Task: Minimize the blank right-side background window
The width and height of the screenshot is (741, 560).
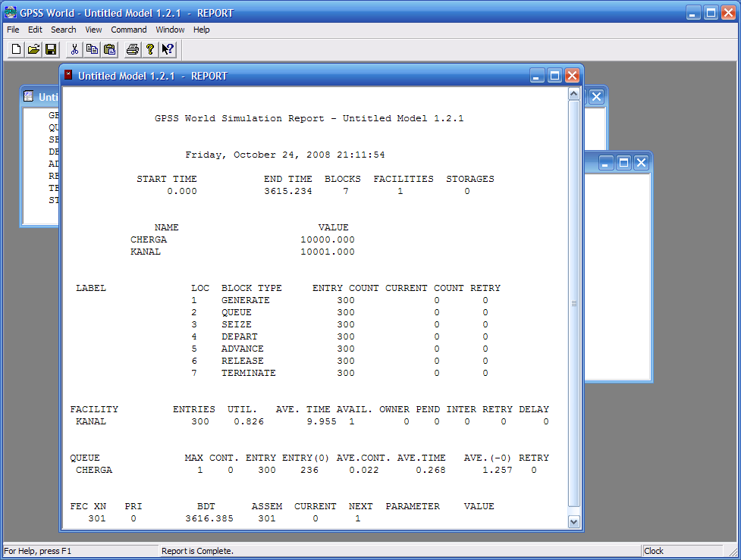Action: 606,163
